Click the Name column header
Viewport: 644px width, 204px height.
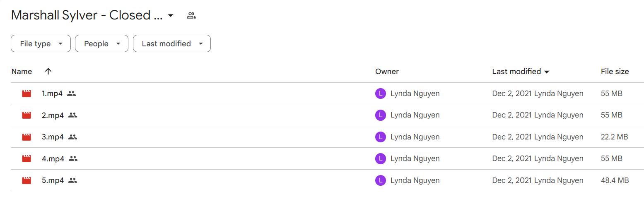22,71
